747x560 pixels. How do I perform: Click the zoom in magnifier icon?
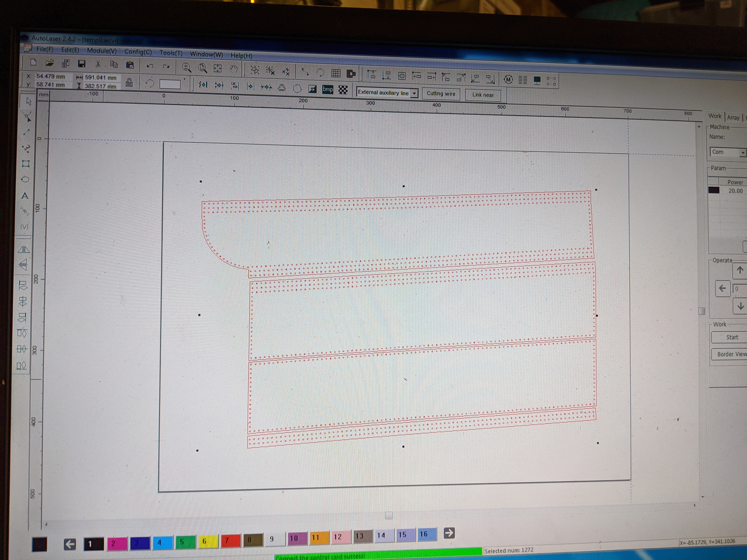(186, 68)
